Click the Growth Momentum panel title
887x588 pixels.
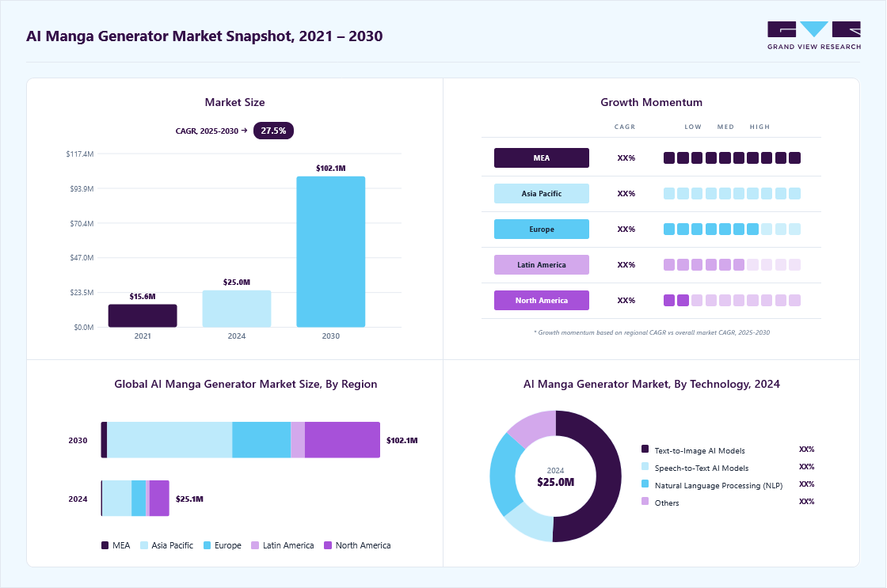[651, 102]
